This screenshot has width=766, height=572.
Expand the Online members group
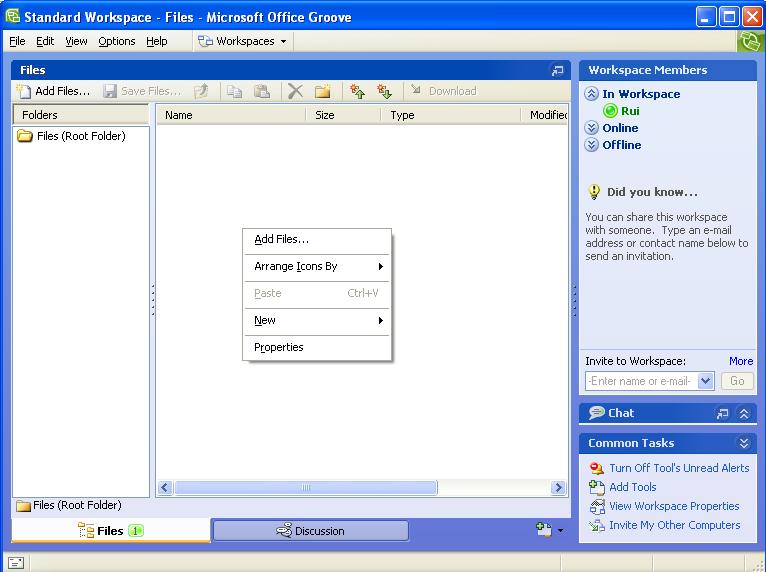[591, 128]
